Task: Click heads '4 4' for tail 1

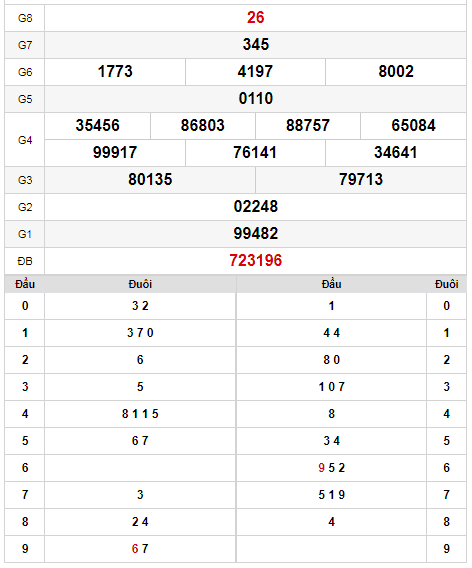Action: (x=331, y=333)
